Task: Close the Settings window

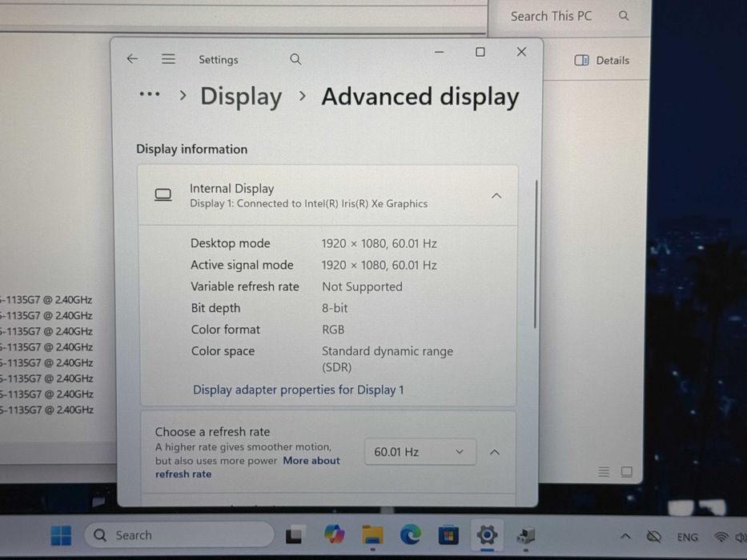Action: pos(522,52)
